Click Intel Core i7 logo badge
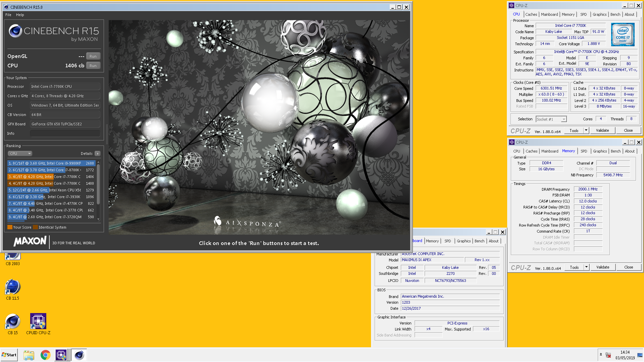This screenshot has height=362, width=644. tap(623, 35)
